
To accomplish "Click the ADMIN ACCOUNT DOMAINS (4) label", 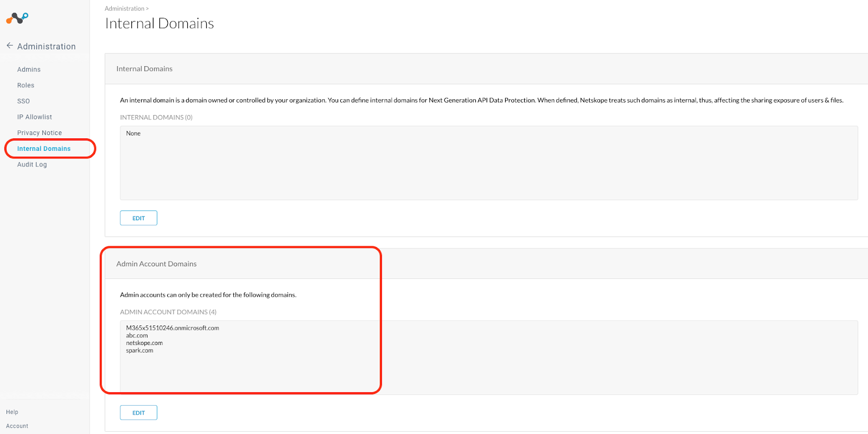I will [168, 312].
